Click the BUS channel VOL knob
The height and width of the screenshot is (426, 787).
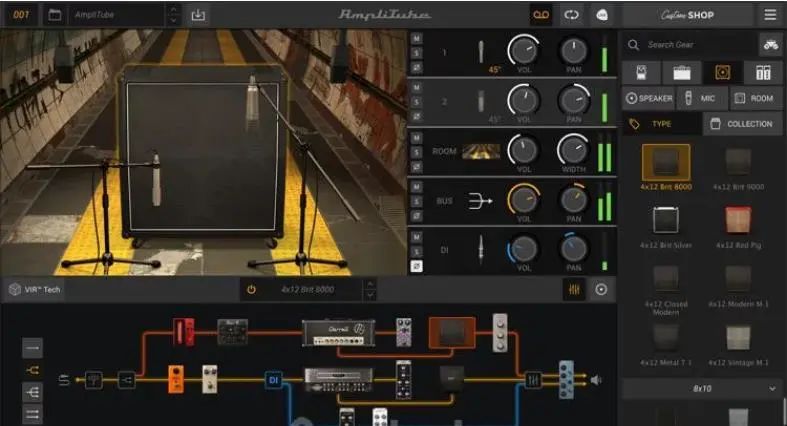click(x=523, y=200)
